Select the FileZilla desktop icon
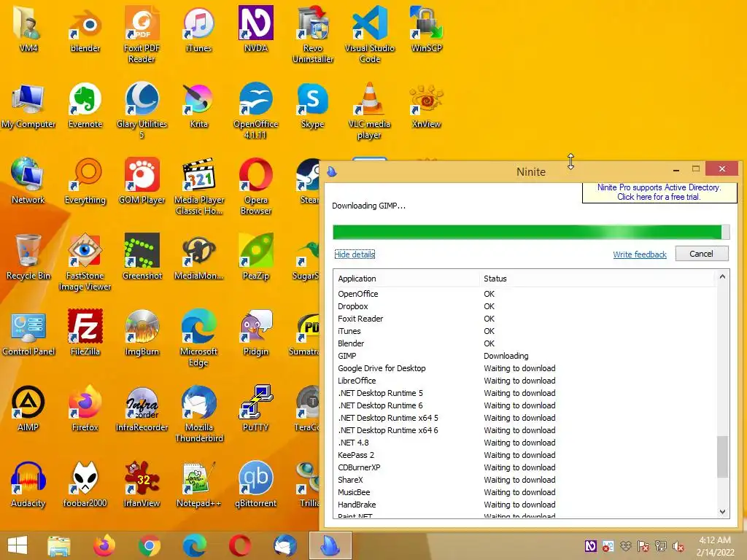The width and height of the screenshot is (747, 560). (85, 332)
